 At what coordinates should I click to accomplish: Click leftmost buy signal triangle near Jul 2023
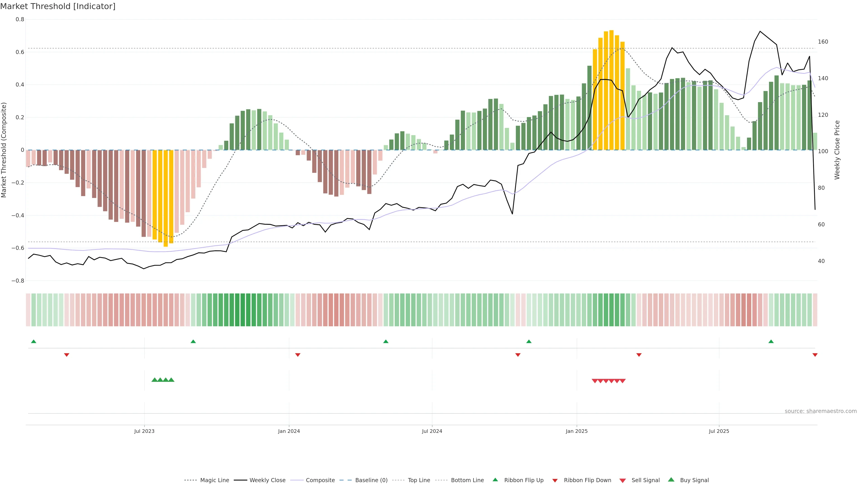(155, 380)
